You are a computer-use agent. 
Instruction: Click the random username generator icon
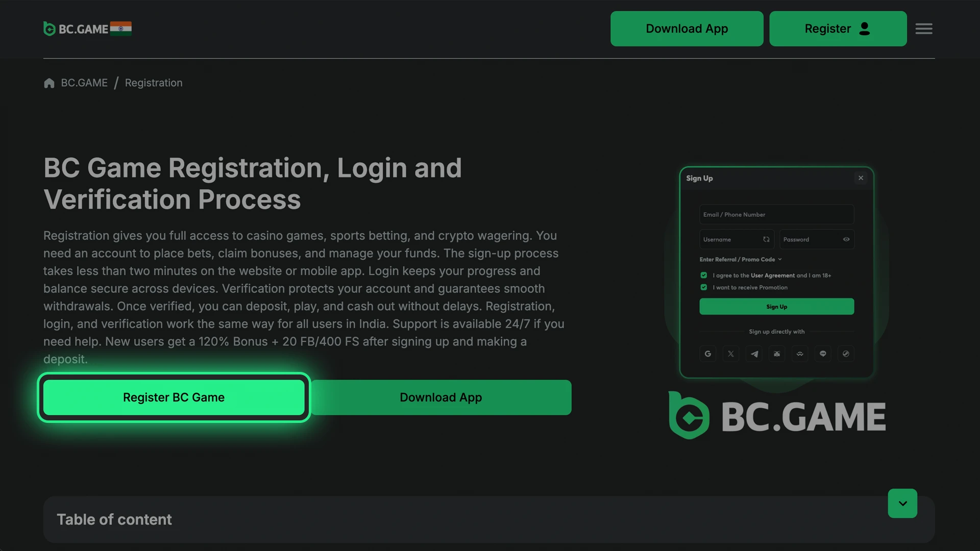click(766, 239)
